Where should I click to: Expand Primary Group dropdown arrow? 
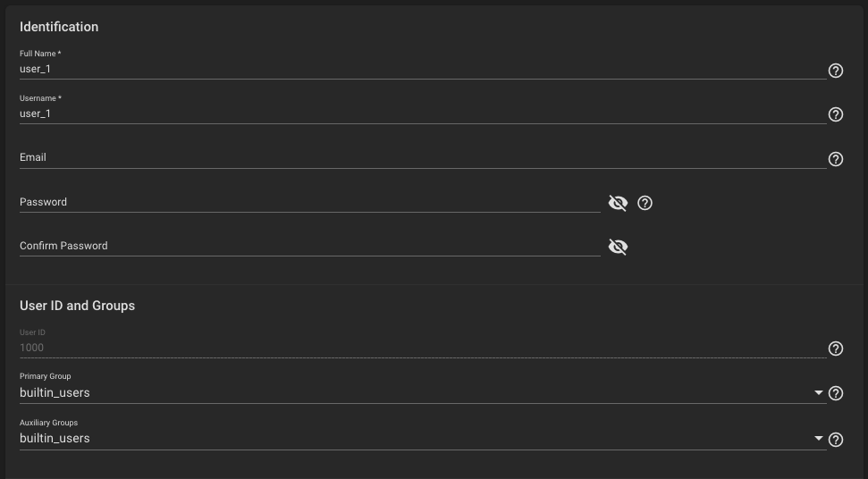click(x=818, y=392)
